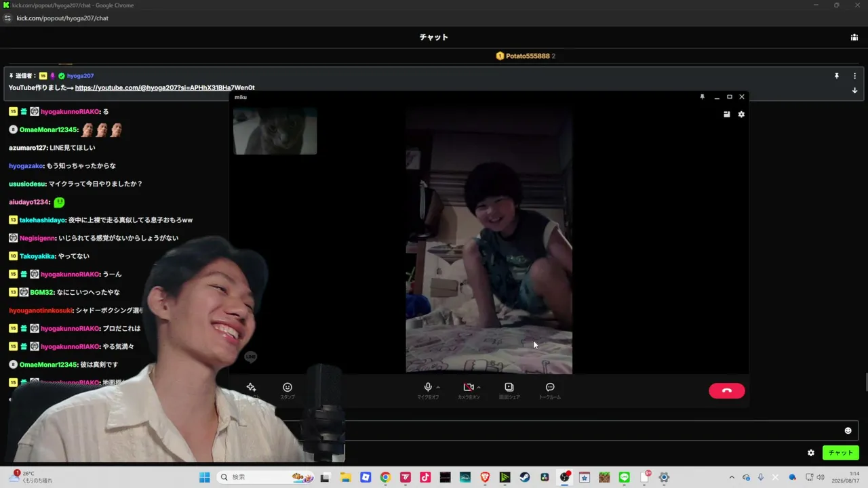Click the Takoyakika username in chat
Image resolution: width=868 pixels, height=488 pixels.
37,256
